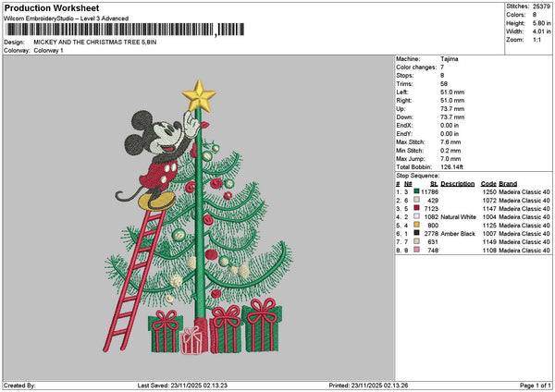
Task: Click the Machine value 'Tajima'
Action: (450, 59)
